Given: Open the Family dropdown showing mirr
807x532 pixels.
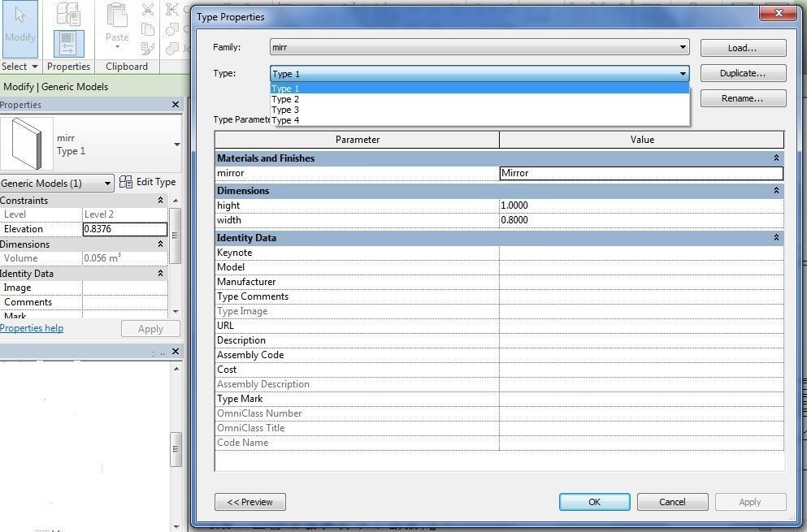Looking at the screenshot, I should coord(479,47).
